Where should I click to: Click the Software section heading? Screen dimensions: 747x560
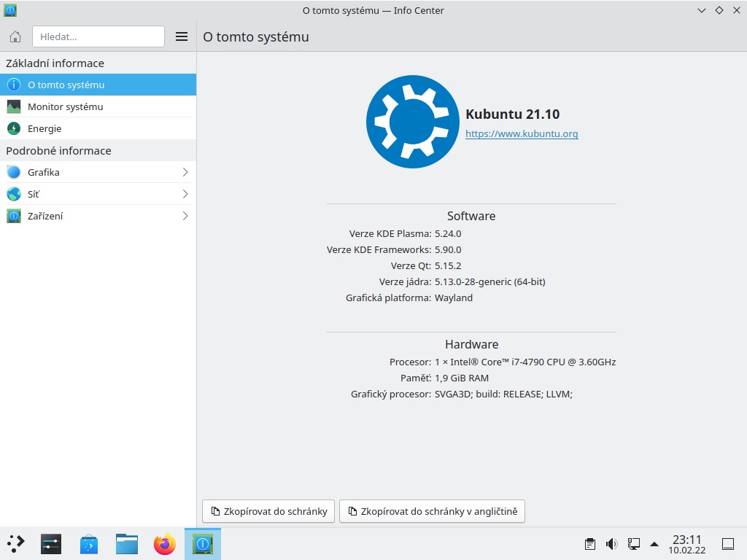pyautogui.click(x=471, y=216)
